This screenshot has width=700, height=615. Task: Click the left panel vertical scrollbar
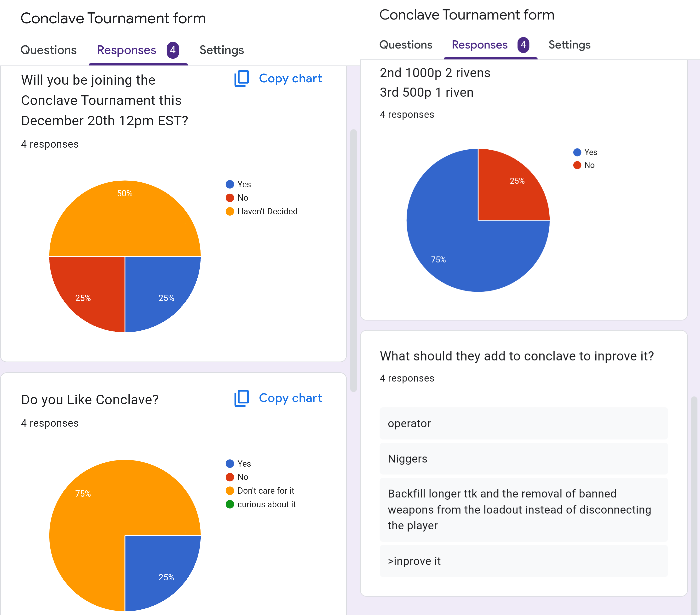pos(353,260)
